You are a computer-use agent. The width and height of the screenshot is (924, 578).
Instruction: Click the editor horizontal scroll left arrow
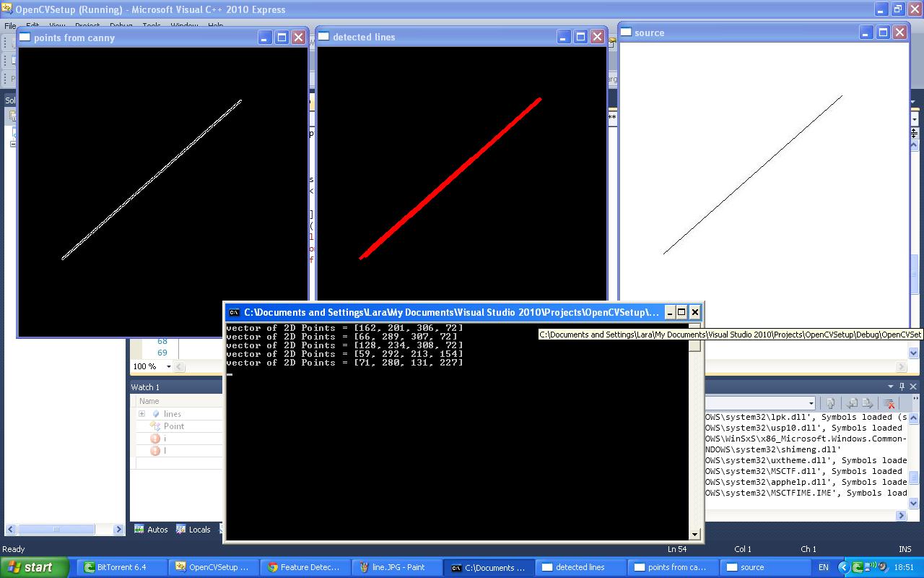tap(180, 367)
